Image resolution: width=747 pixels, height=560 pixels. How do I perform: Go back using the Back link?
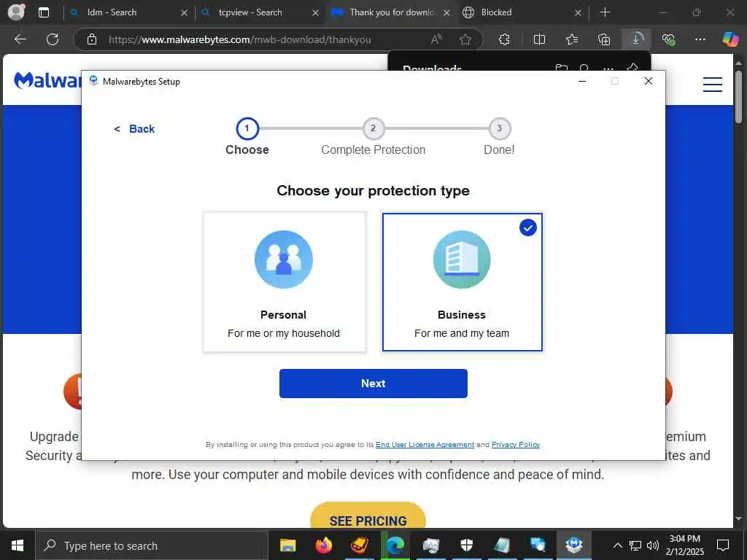135,129
